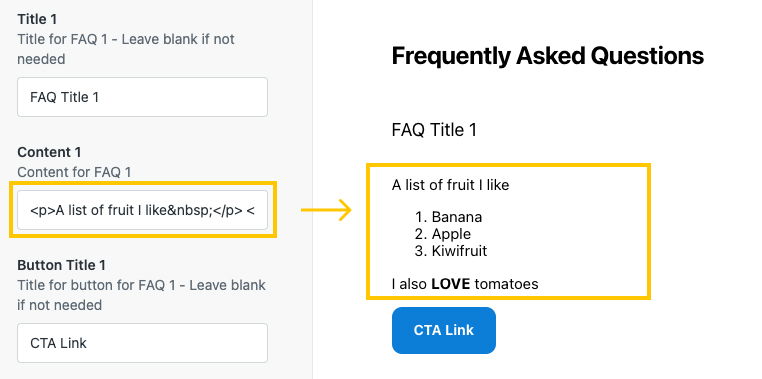Click the FAQ Title 1 input field
Screen dimensions: 762x379
pyautogui.click(x=142, y=97)
